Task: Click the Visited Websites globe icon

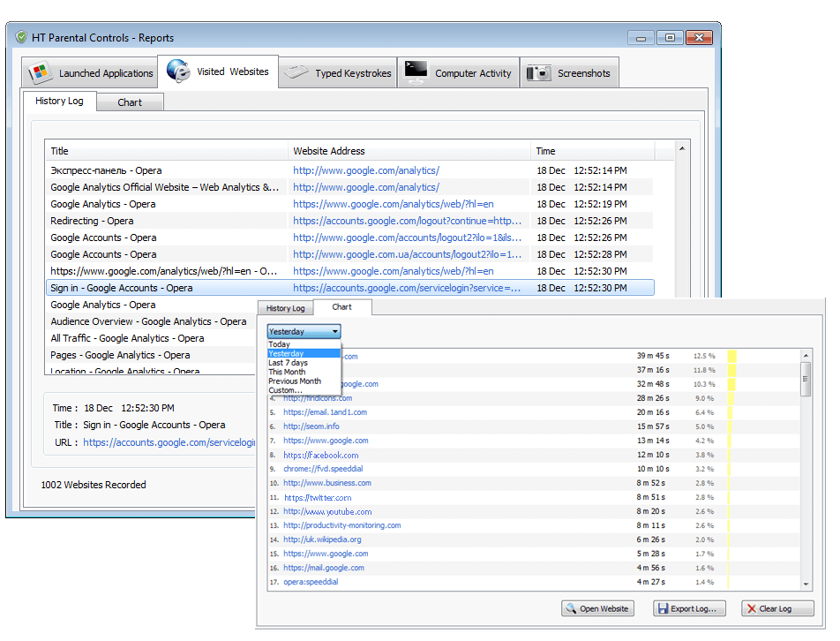Action: click(178, 71)
